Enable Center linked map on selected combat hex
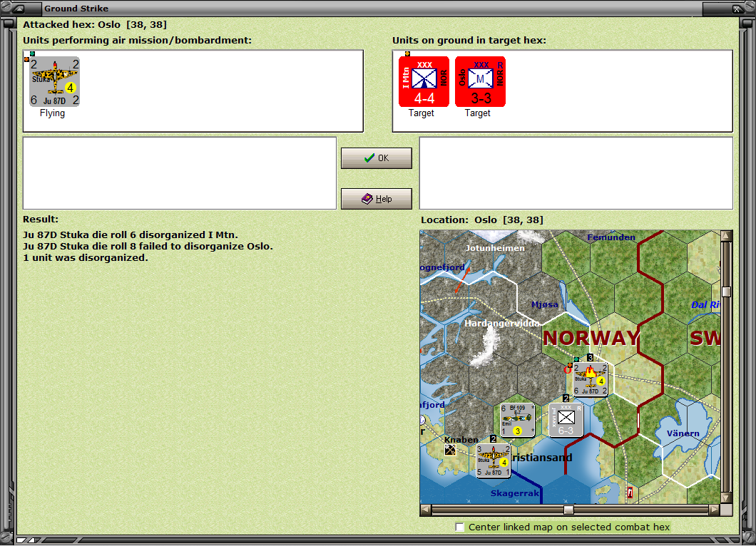The image size is (756, 546). click(460, 527)
